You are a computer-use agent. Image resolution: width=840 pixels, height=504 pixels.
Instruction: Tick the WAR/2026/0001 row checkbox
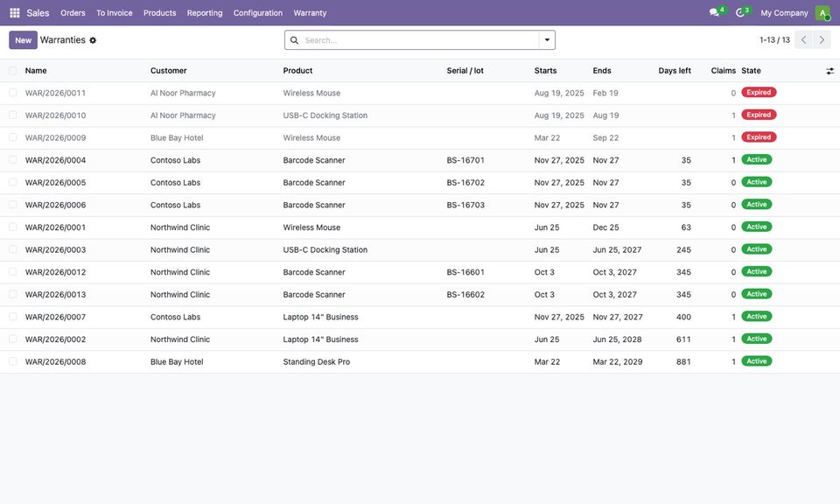pyautogui.click(x=13, y=227)
